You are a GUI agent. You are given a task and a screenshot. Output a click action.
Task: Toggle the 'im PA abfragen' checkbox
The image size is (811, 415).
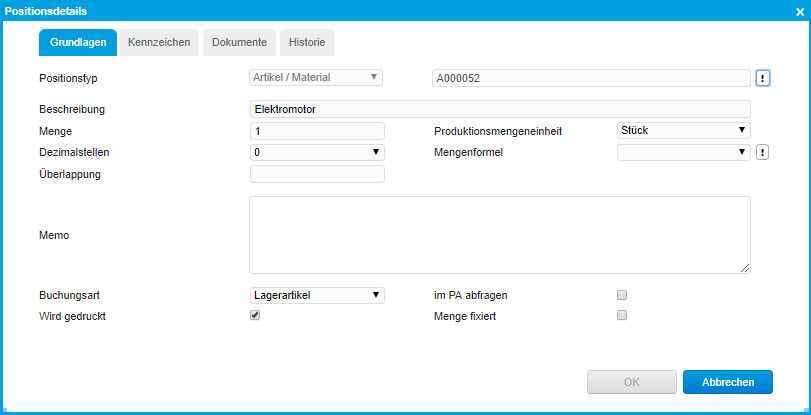click(622, 296)
